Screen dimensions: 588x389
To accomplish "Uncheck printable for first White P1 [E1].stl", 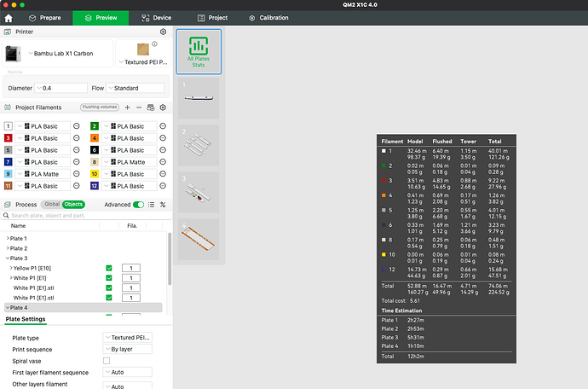I will click(x=109, y=287).
